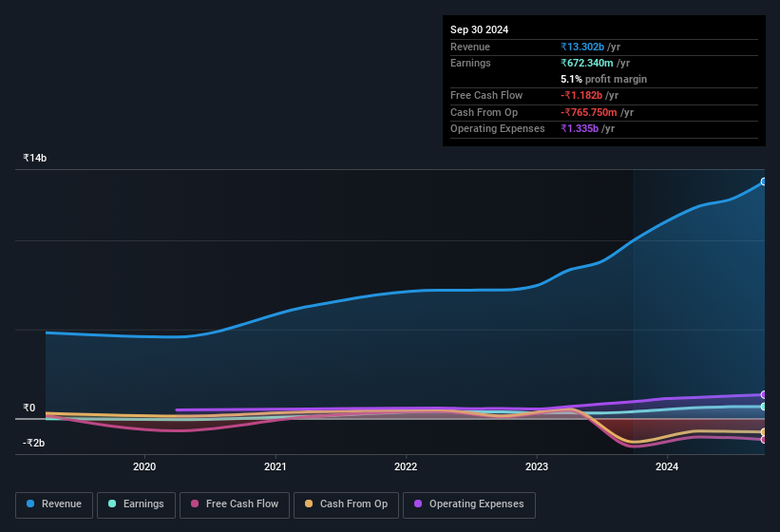Click the -₹1.182b free cash flow value
Screen dimensions: 780x532
[x=581, y=95]
